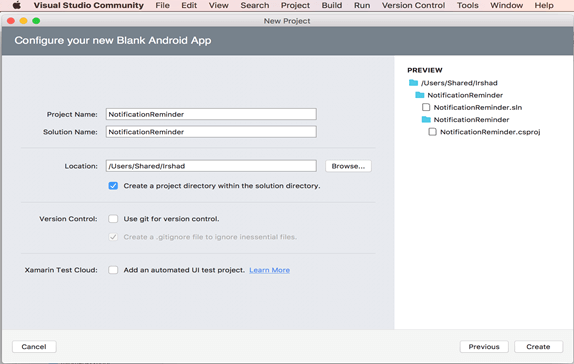Screen dimensions: 574x364
Task: Click the Version Control label in the form
Action: pyautogui.click(x=68, y=219)
